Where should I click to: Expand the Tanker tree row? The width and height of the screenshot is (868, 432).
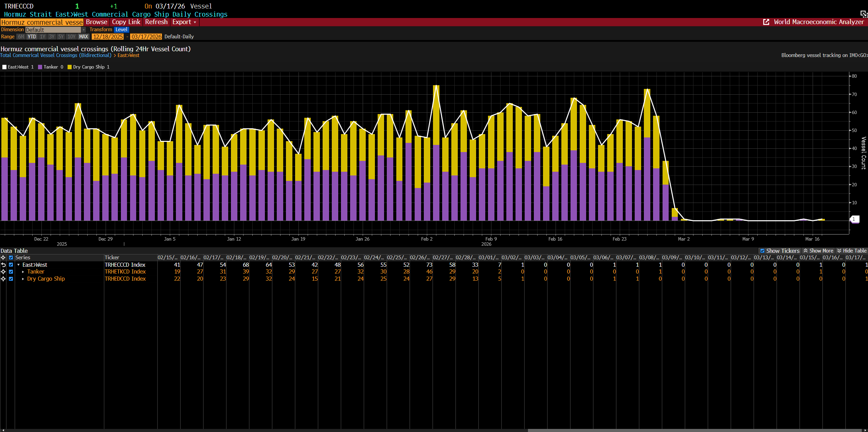(x=23, y=272)
